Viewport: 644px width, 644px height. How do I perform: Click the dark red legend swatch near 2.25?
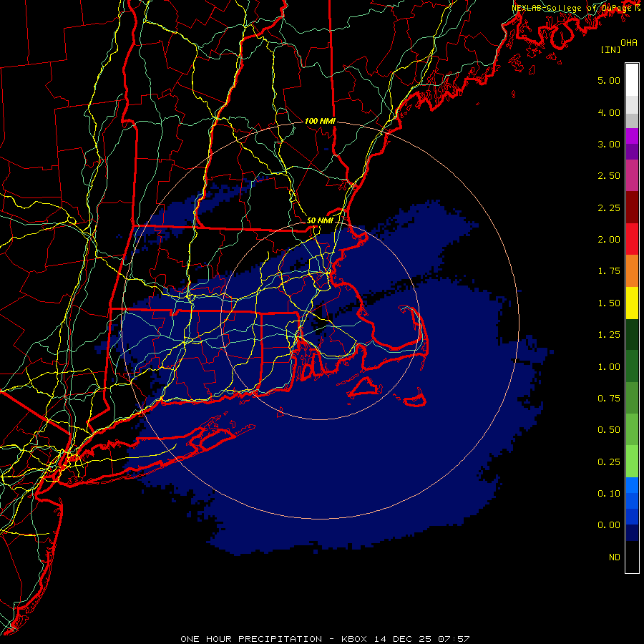tap(632, 208)
